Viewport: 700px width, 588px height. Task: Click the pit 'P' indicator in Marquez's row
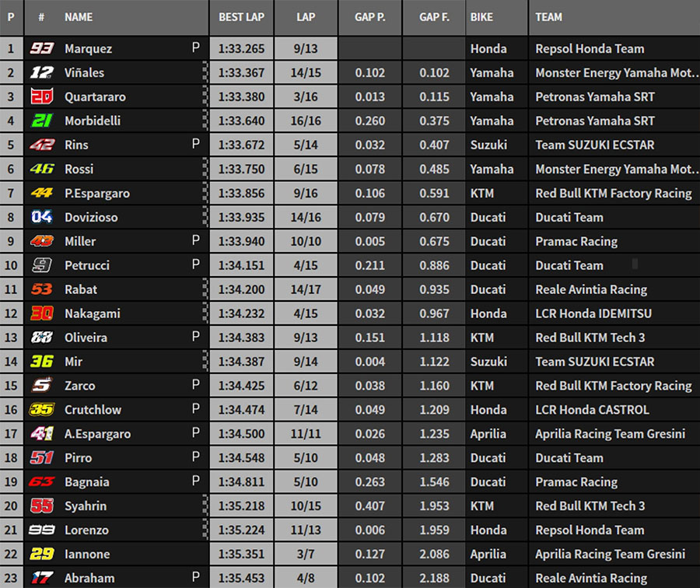tap(196, 48)
